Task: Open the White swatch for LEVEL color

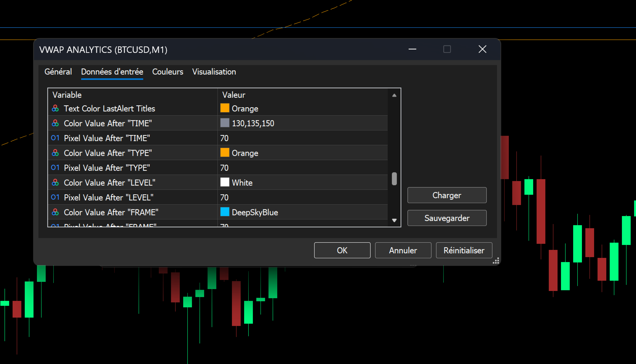Action: [225, 182]
